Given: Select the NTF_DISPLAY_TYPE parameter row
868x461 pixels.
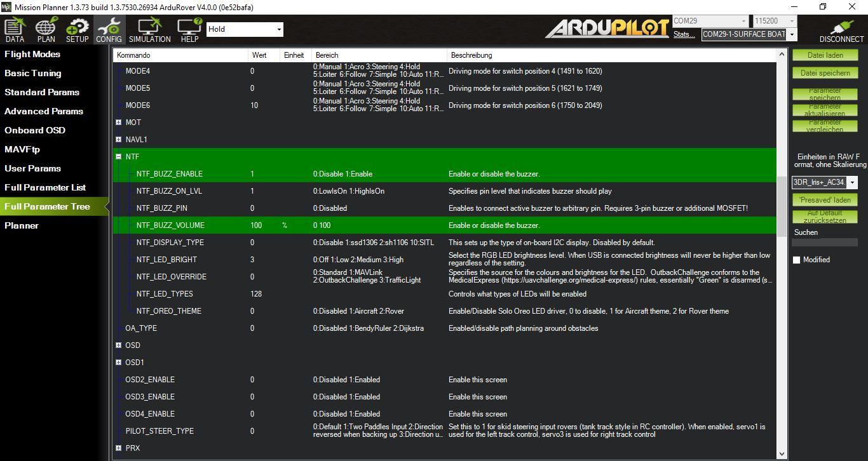Looking at the screenshot, I should tap(445, 243).
